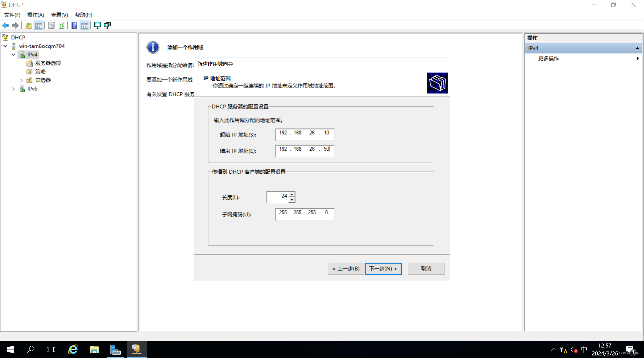Select the IPv4 node in tree

(x=32, y=55)
